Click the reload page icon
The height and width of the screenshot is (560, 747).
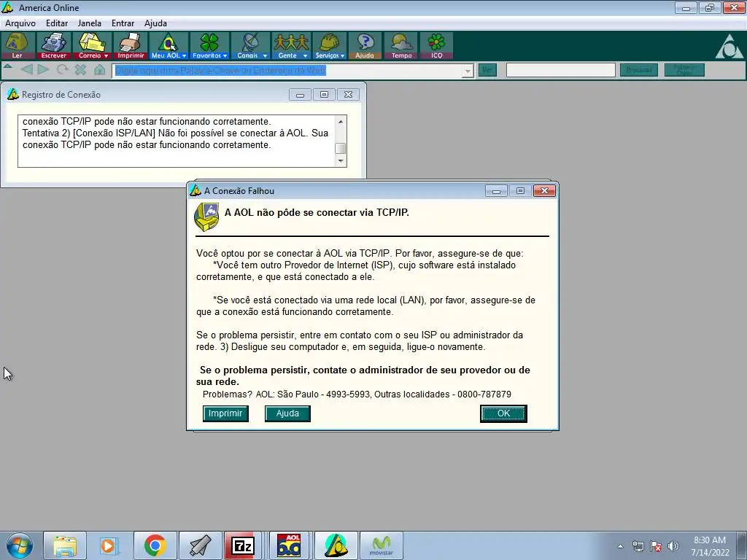pyautogui.click(x=62, y=70)
